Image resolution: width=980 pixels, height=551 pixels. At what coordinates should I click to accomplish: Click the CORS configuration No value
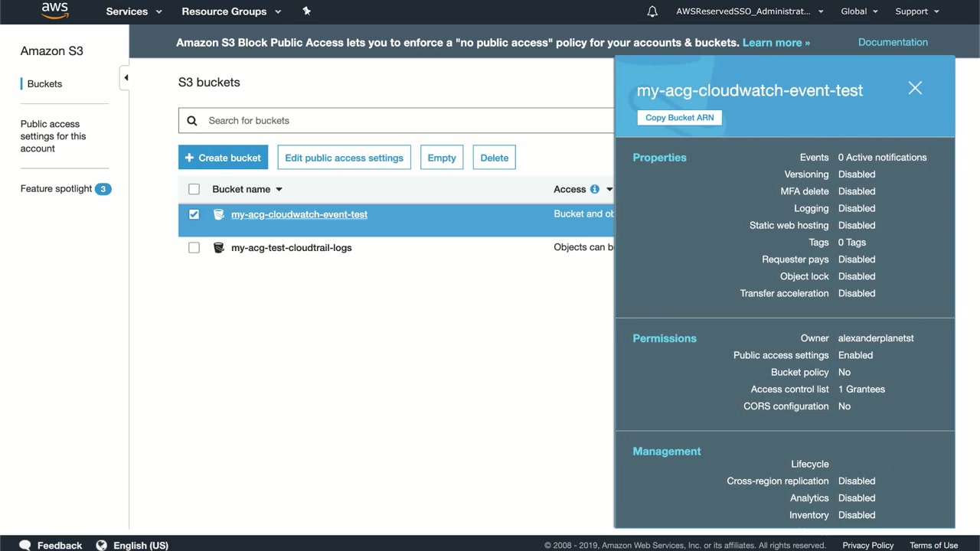click(844, 406)
